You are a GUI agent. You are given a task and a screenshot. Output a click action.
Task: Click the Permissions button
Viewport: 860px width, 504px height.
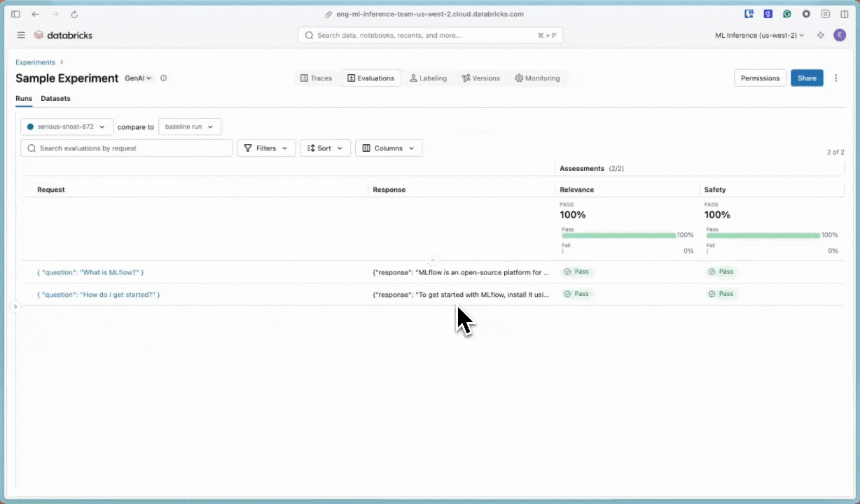[760, 78]
